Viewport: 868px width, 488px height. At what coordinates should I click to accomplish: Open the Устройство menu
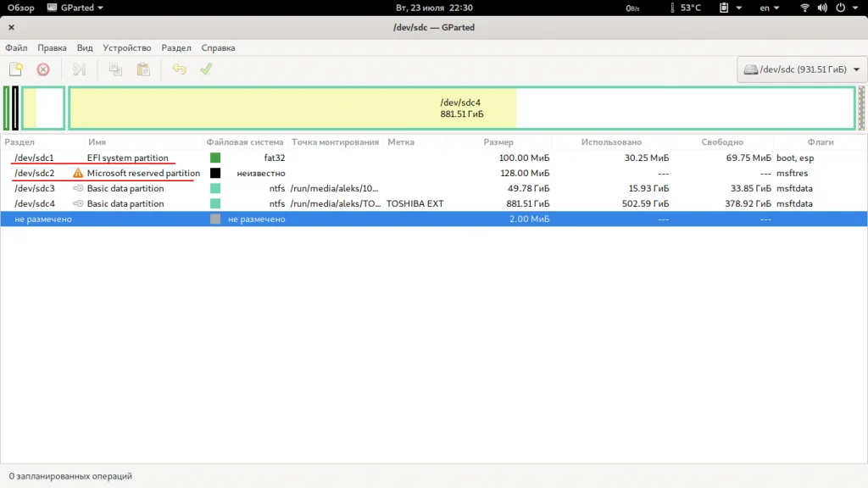tap(127, 47)
